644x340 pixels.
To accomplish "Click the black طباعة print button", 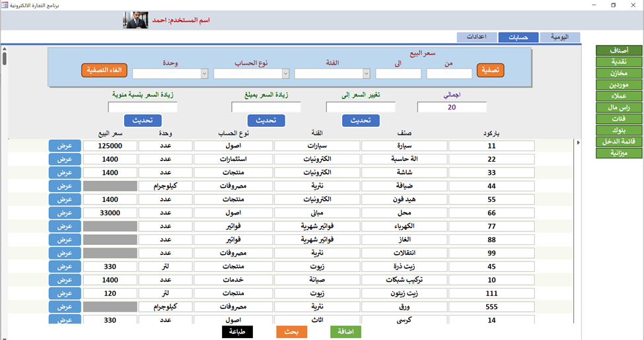I will pos(237,332).
